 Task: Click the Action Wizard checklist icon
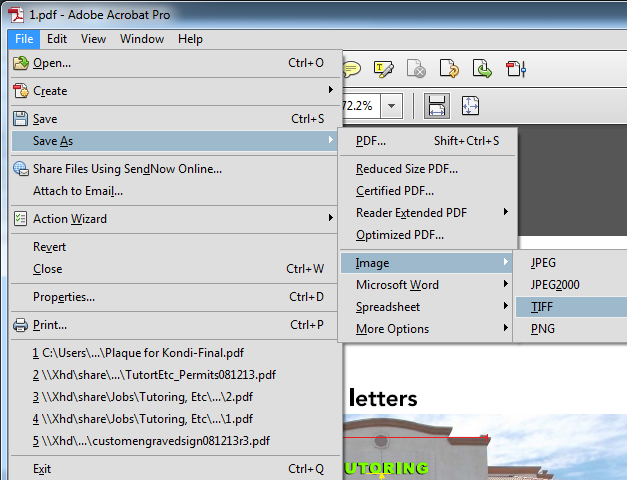20,219
